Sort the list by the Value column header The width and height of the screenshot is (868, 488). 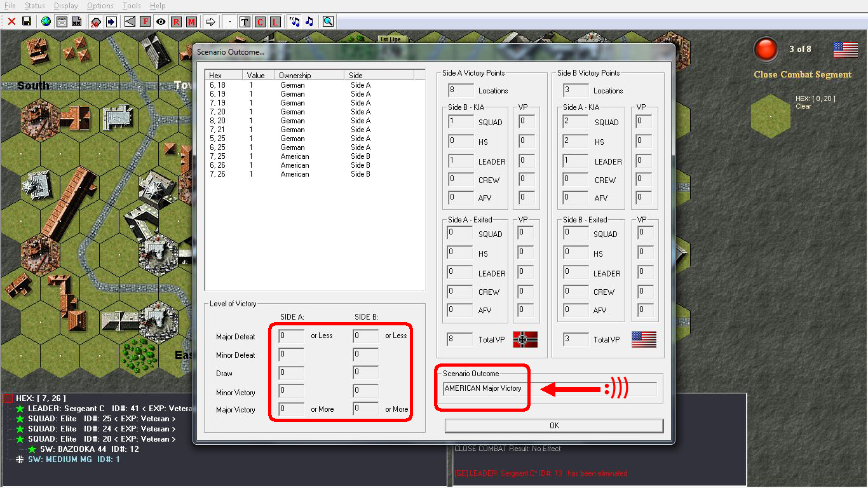point(259,75)
